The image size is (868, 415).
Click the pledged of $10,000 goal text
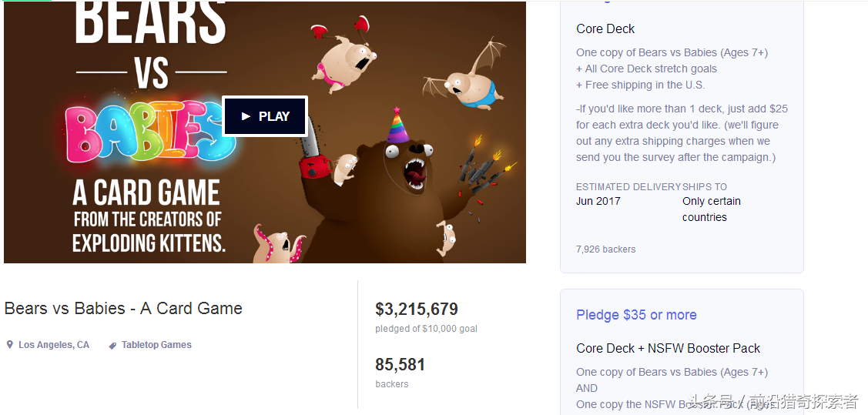coord(426,329)
